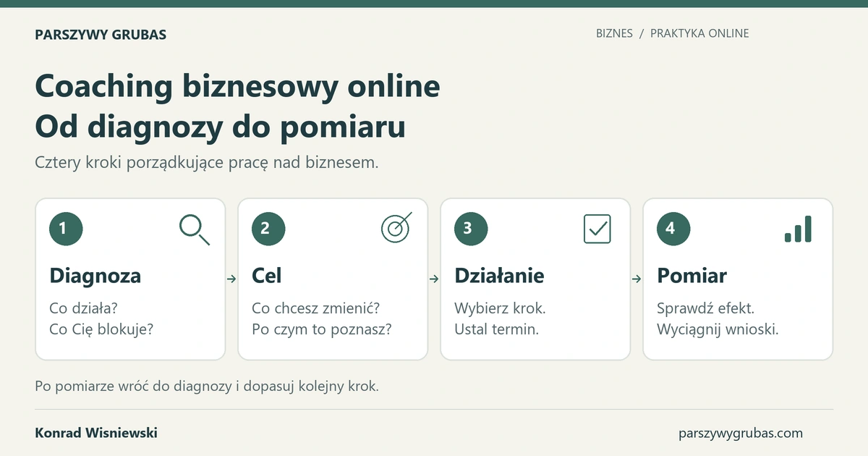
Task: Click the Diagnoza card heading
Action: pos(95,276)
